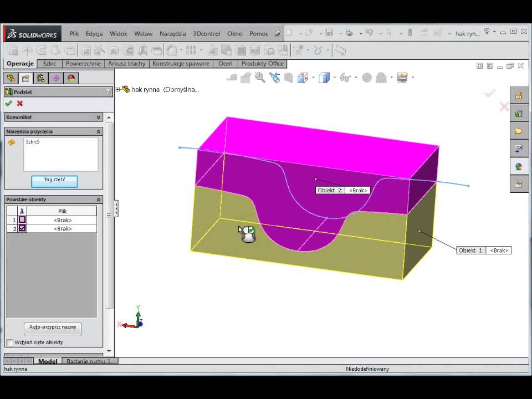Click the Niedodefiniowany status bar text

367,369
